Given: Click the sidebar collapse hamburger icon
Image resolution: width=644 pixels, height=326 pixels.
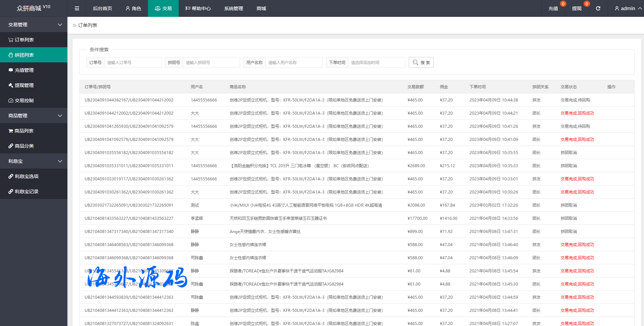Looking at the screenshot, I should click(x=77, y=8).
